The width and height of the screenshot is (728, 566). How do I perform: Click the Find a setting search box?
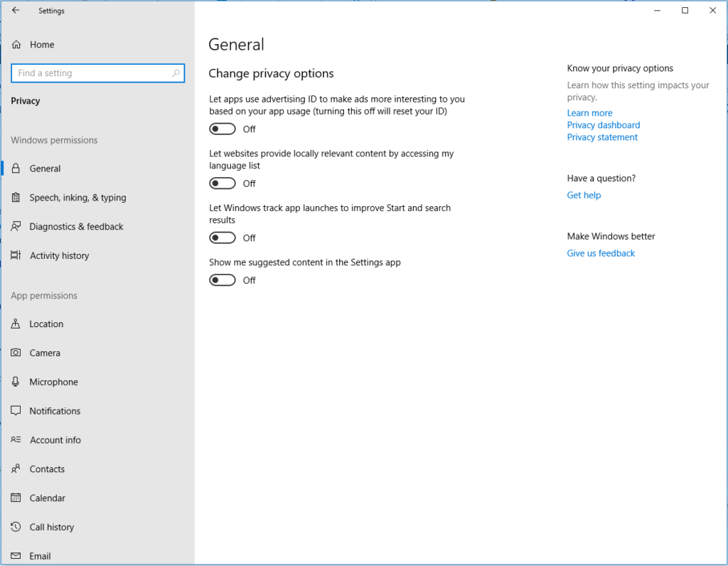click(x=91, y=73)
